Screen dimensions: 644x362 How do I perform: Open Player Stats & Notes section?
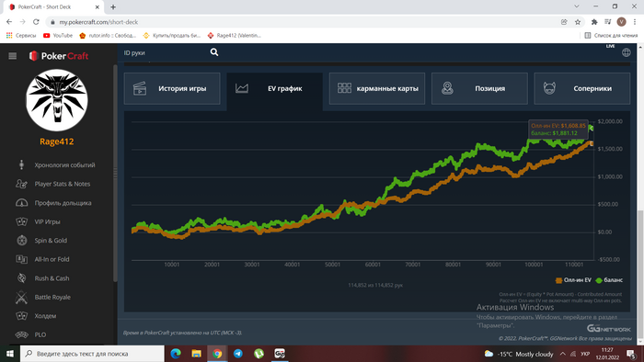point(62,184)
